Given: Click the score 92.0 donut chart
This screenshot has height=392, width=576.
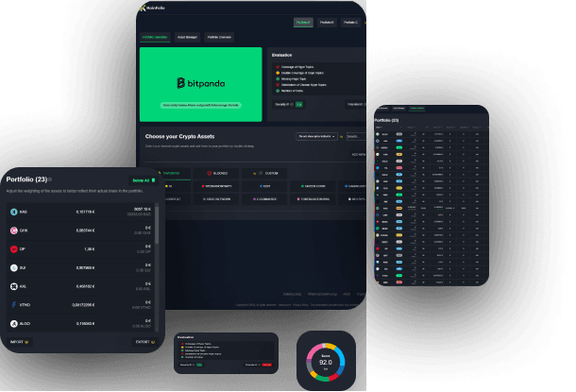Looking at the screenshot, I should coord(326,362).
